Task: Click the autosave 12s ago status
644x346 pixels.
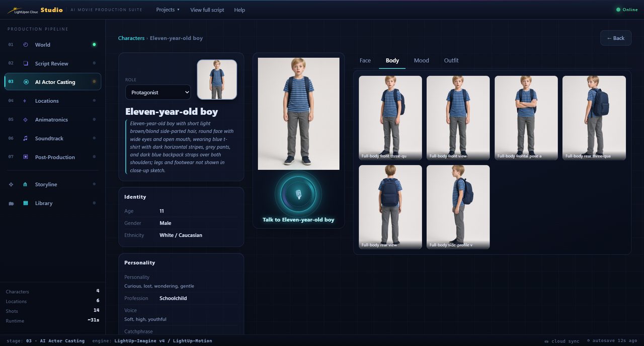Action: pyautogui.click(x=612, y=341)
